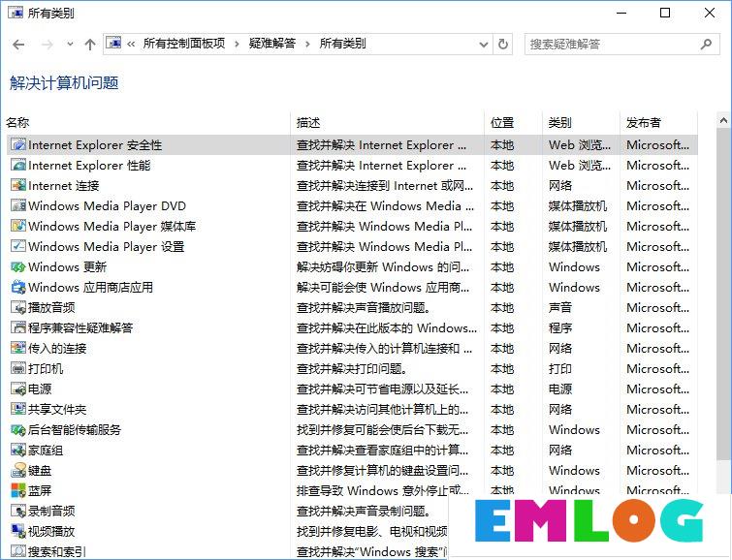
Task: Click the 解决计算机问题 heading
Action: coord(64,83)
